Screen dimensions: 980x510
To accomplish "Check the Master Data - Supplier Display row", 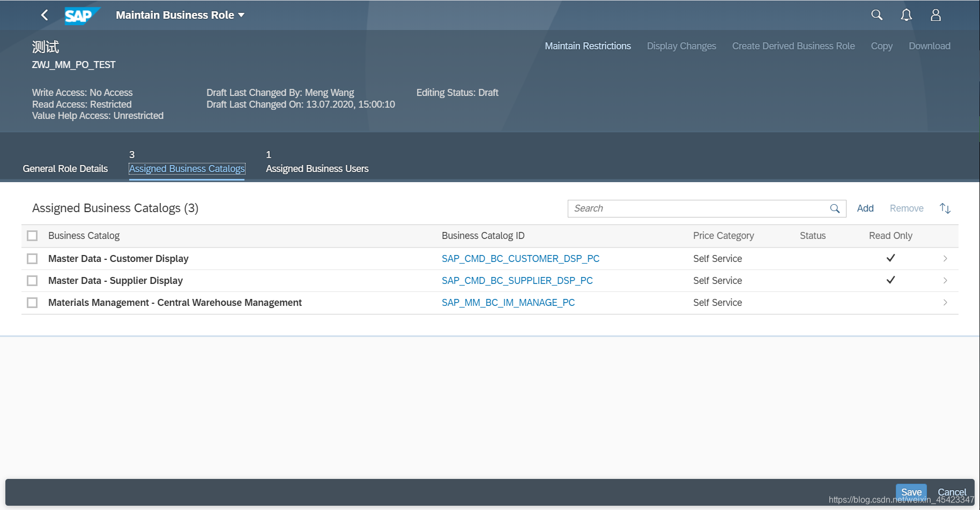I will (32, 281).
